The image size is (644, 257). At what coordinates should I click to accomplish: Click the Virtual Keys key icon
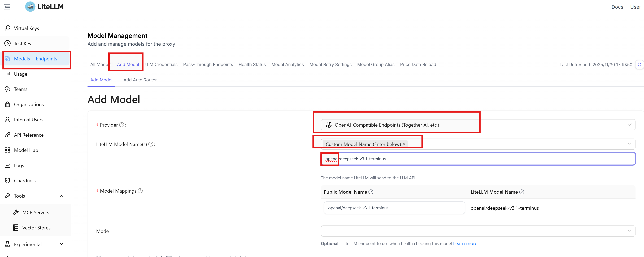click(7, 28)
